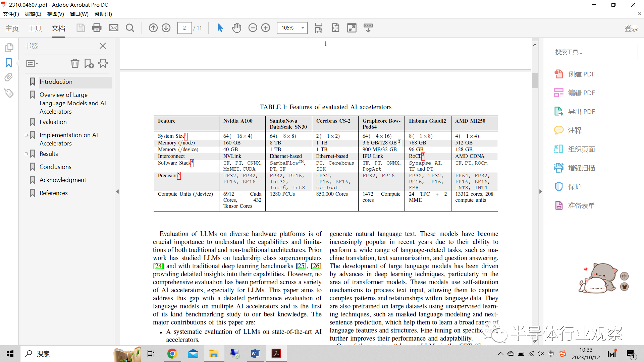Open the Comment tool
This screenshot has height=362, width=644.
point(568,130)
